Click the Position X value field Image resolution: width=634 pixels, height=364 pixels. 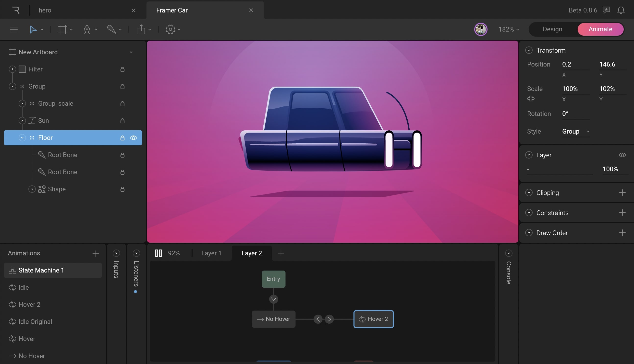point(576,65)
